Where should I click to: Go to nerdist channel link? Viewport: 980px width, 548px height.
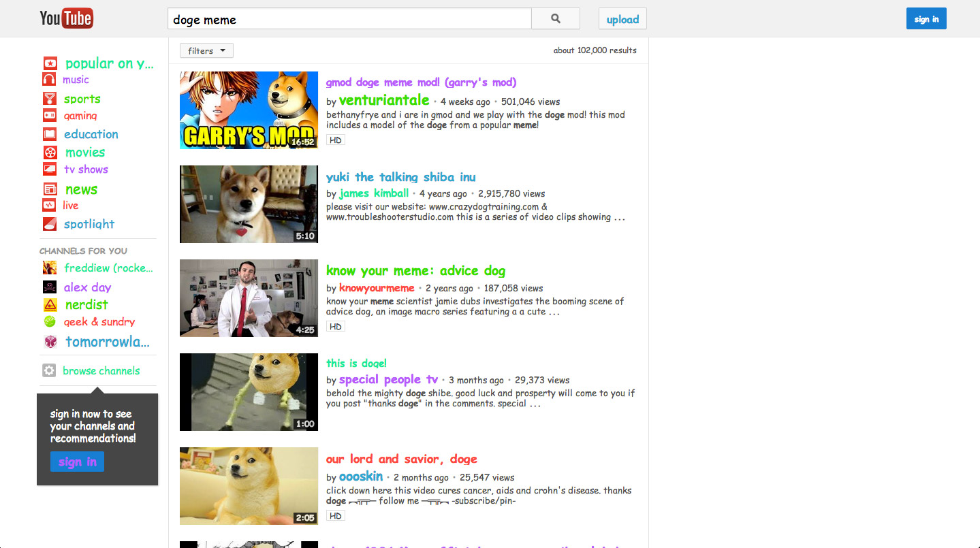tap(86, 305)
